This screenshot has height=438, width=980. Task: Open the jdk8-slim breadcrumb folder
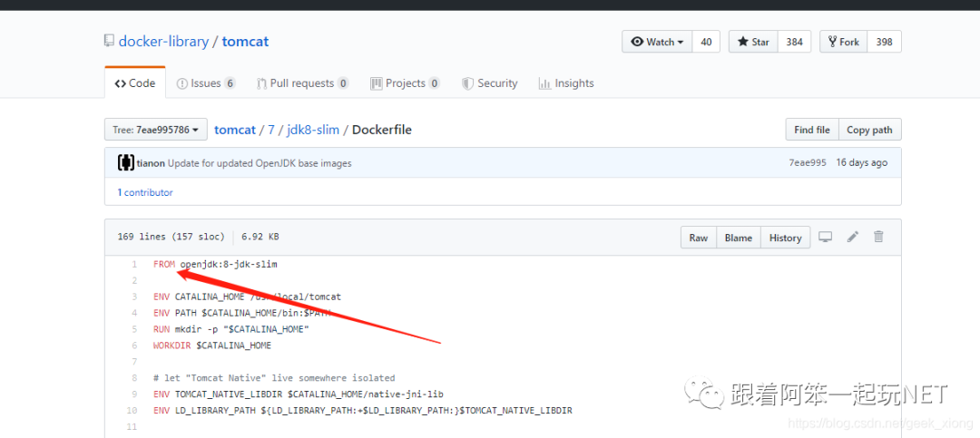312,130
